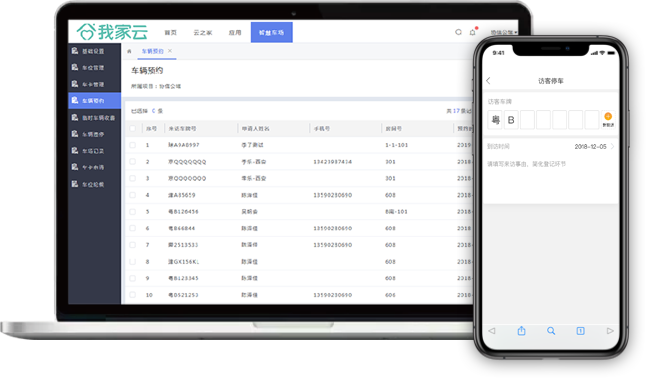Viewport: 646px width, 378px height.
Task: Open the notification bell with red dot
Action: click(473, 32)
